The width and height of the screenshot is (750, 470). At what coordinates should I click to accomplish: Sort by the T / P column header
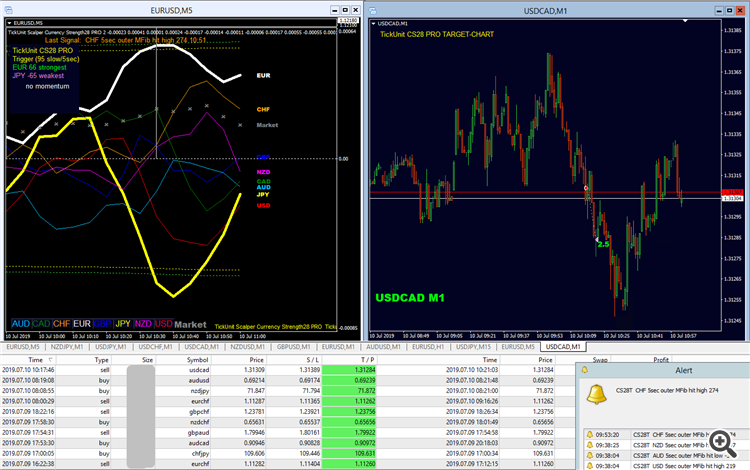(368, 360)
